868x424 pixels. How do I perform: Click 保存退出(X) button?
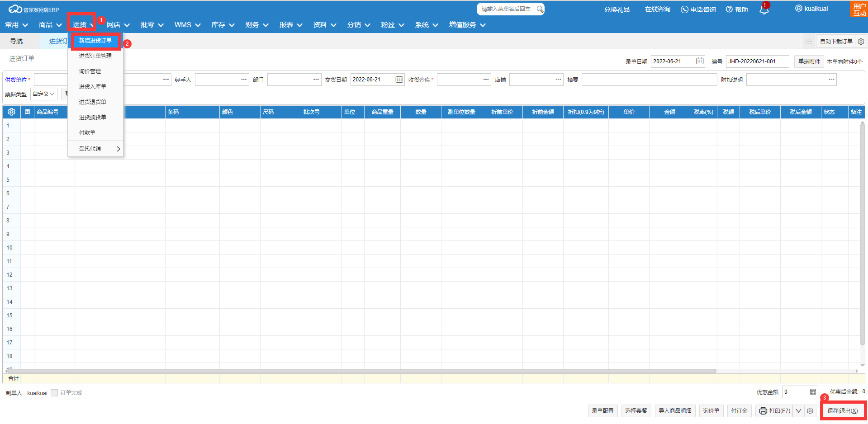pyautogui.click(x=843, y=411)
